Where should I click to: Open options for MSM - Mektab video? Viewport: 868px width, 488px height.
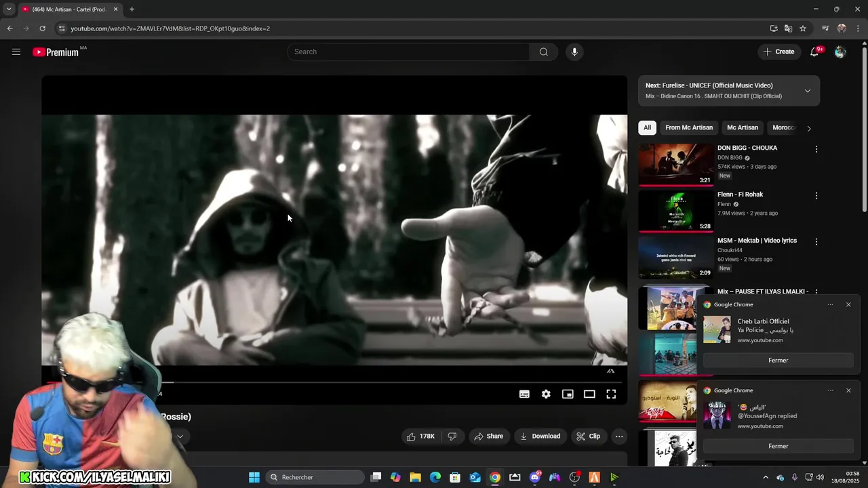click(x=816, y=241)
